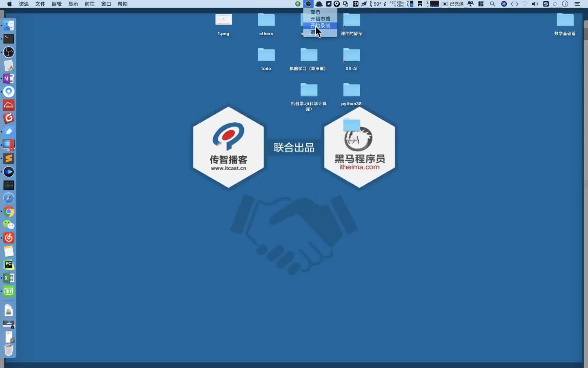Image resolution: width=588 pixels, height=368 pixels.
Task: Open Notification Center list icon
Action: (x=577, y=4)
